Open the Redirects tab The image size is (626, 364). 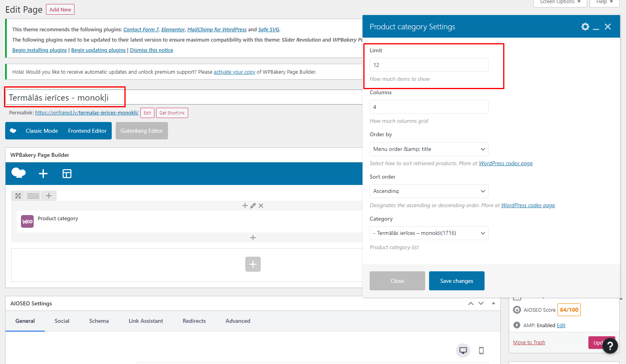click(194, 321)
